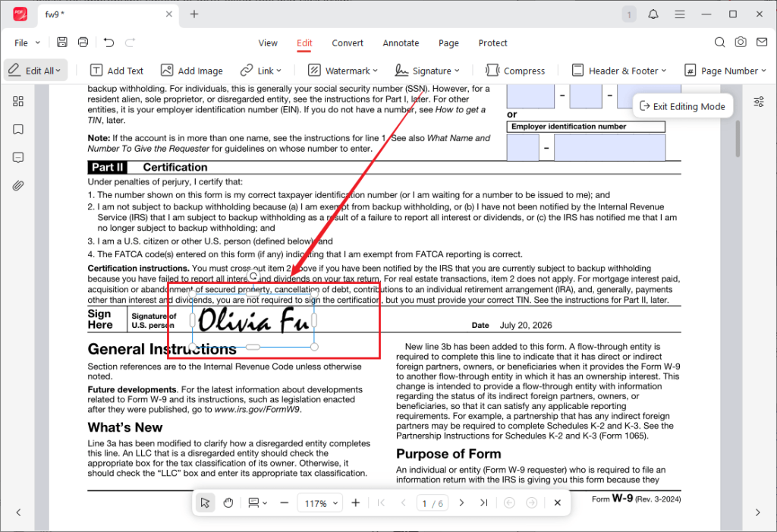
Task: Click the next view forward arrow
Action: [531, 502]
